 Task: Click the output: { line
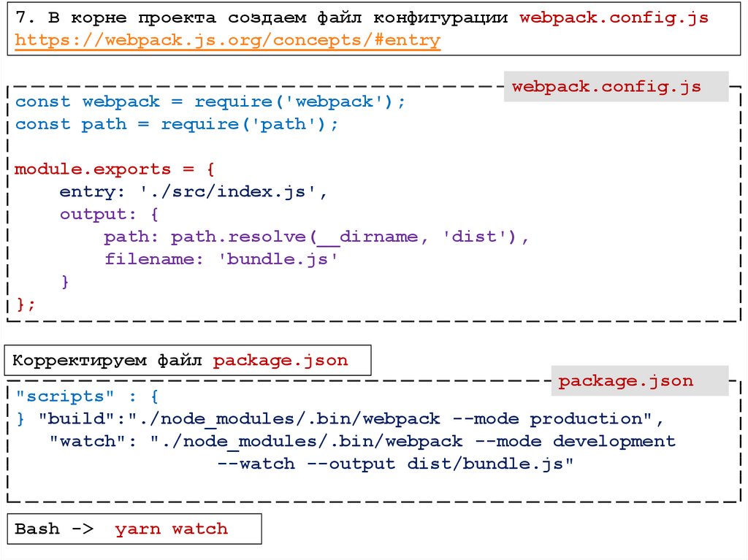110,215
